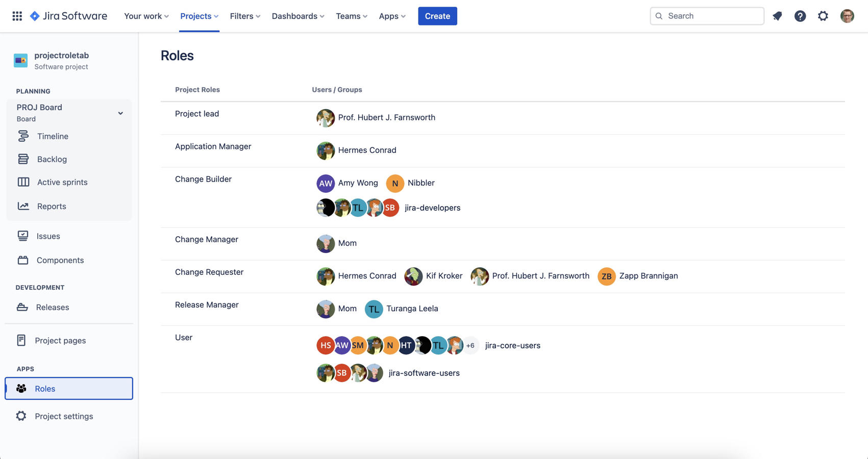Click Mom in the Change Manager row
868x459 pixels.
(347, 243)
